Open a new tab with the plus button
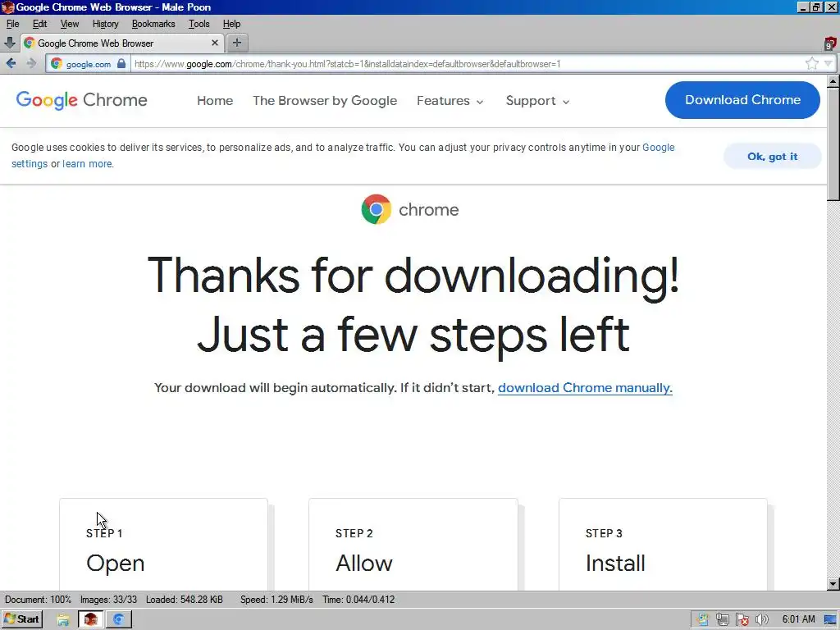Screen dimensions: 840x630 pyautogui.click(x=237, y=43)
